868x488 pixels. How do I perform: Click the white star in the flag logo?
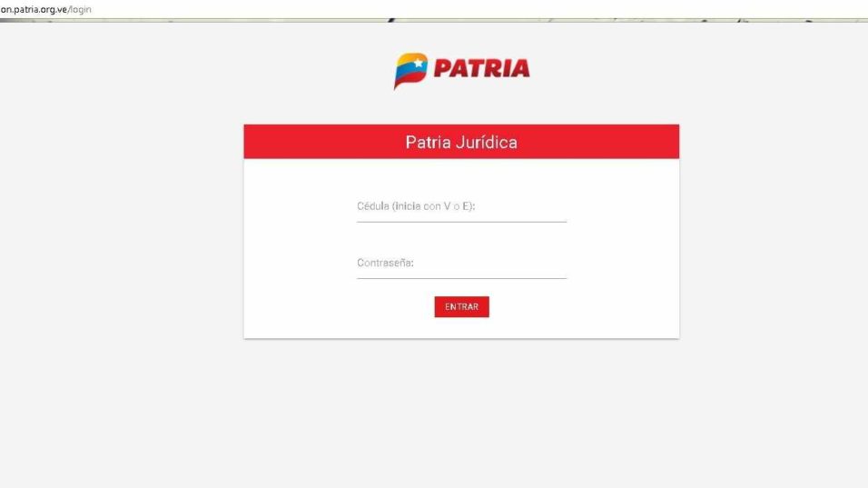[419, 63]
